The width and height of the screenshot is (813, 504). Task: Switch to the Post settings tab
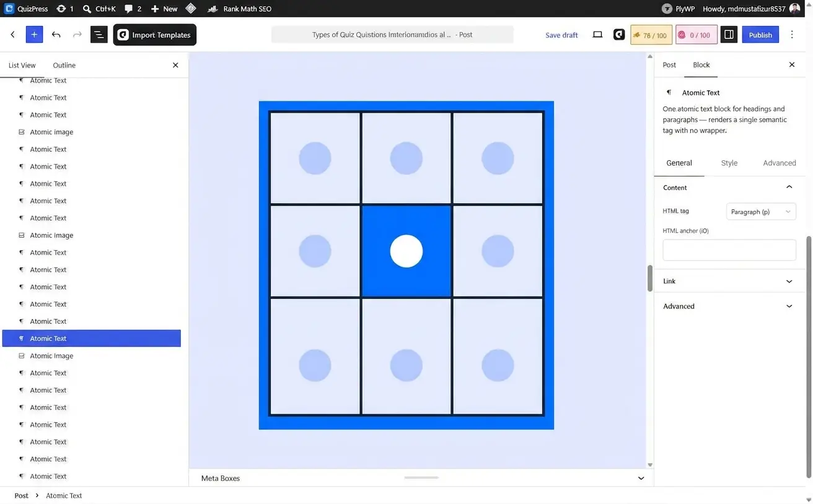coord(669,64)
